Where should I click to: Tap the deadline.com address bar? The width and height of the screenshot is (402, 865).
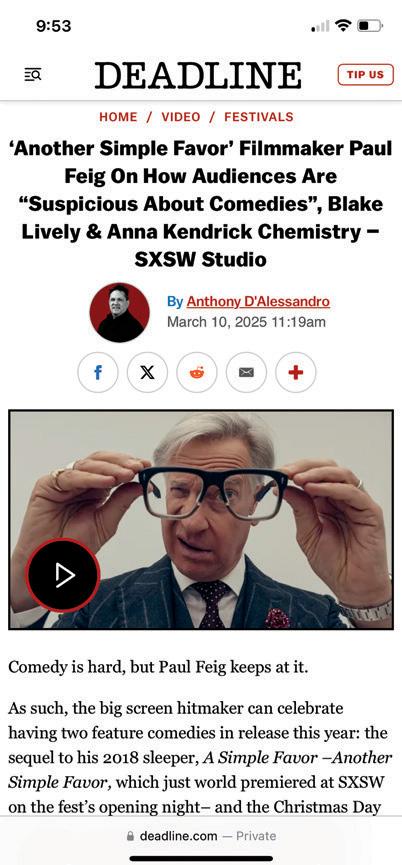(201, 836)
